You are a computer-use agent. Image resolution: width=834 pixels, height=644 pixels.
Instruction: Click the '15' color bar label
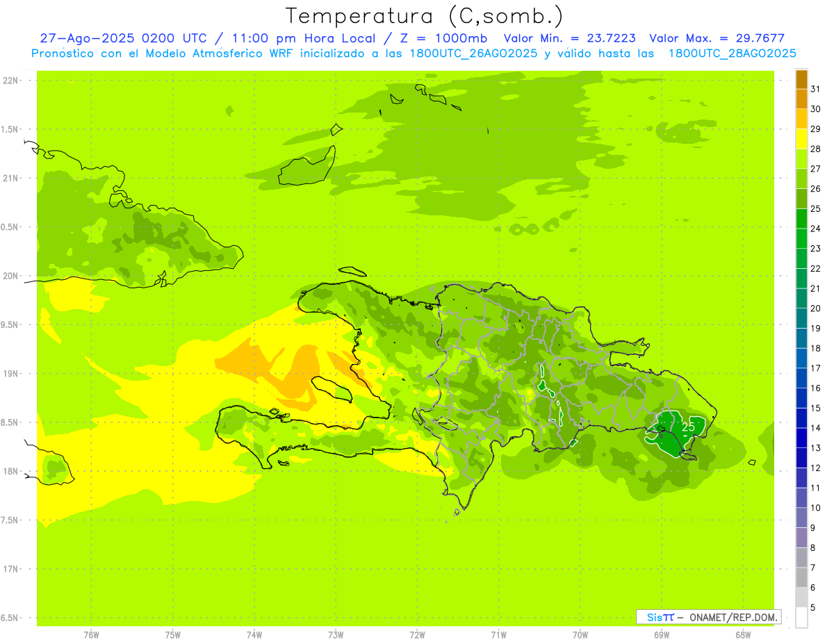tap(816, 408)
